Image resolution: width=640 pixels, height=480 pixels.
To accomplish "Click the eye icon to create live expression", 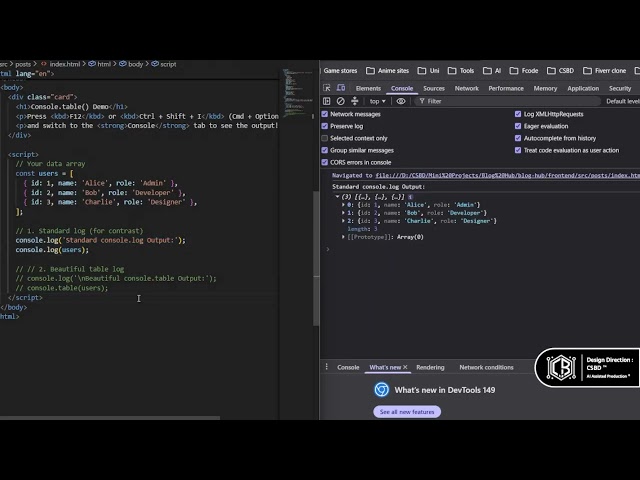I will [401, 101].
